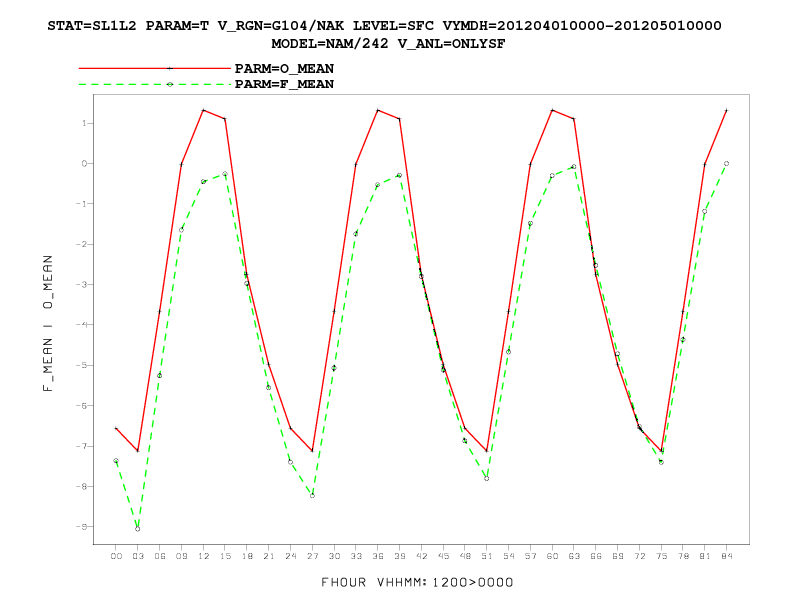The width and height of the screenshot is (792, 612).
Task: Select F_MEAN data point at hour 84
Action: tap(726, 164)
